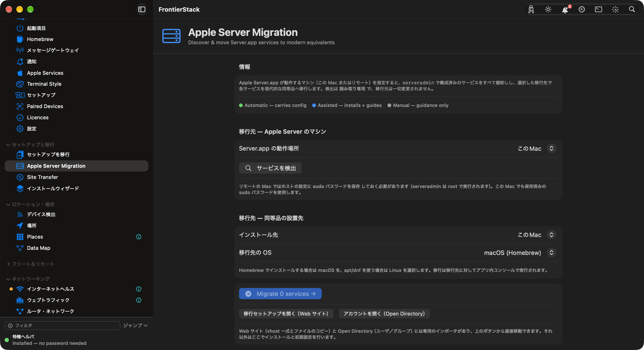Focus the フィルタ filter field

coord(62,325)
